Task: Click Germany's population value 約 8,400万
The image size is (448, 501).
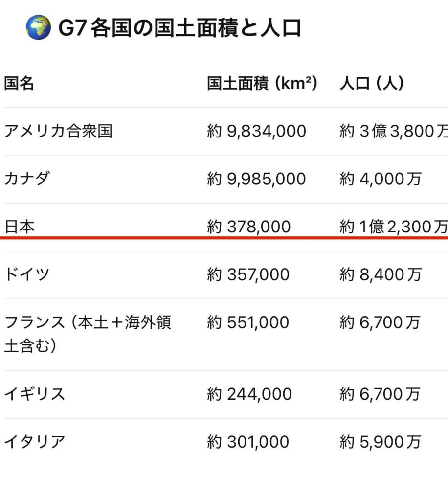Action: pyautogui.click(x=380, y=274)
